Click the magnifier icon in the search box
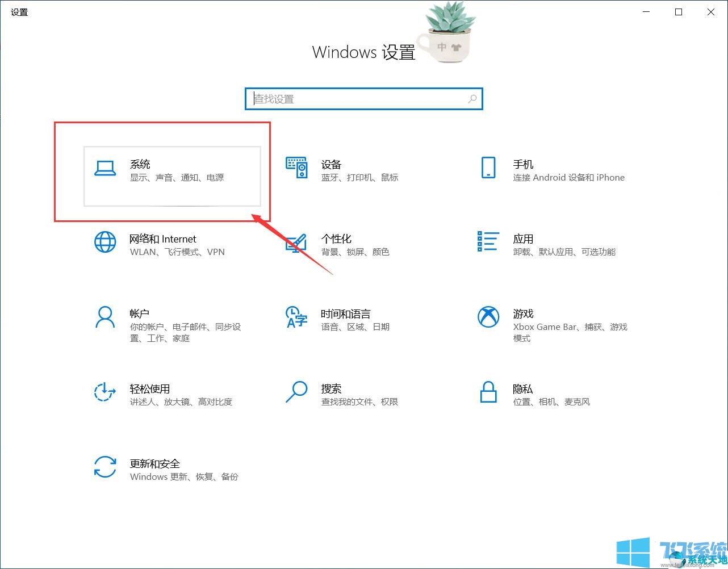 click(x=472, y=99)
